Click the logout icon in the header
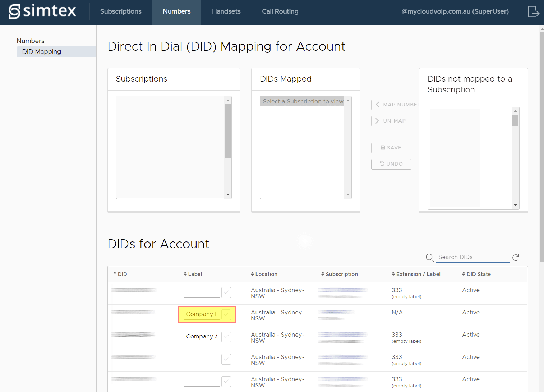 (x=533, y=11)
